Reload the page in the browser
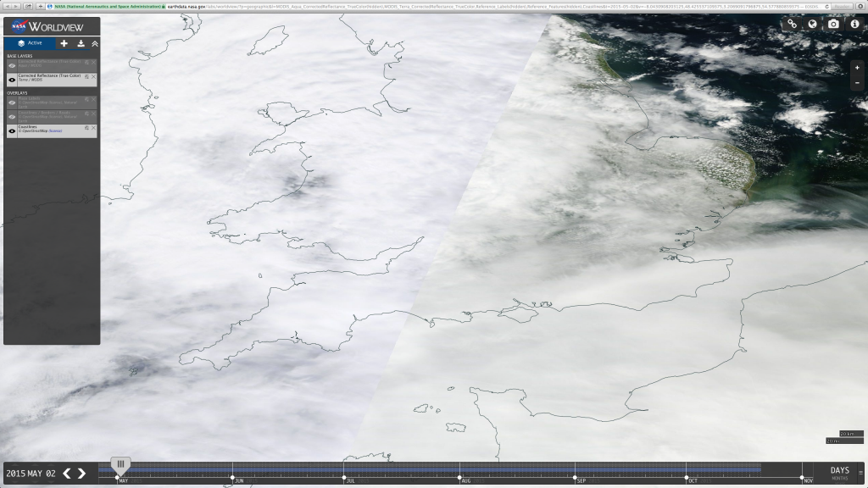 tap(826, 6)
